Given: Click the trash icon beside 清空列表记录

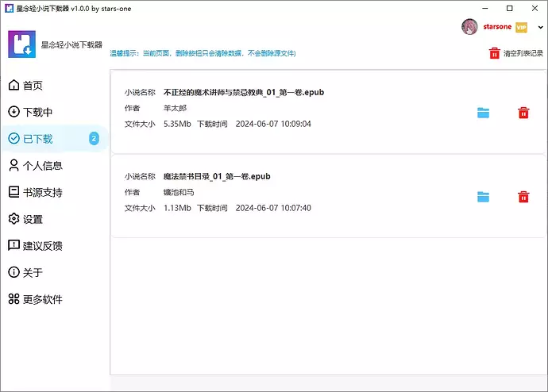Looking at the screenshot, I should click(x=495, y=53).
